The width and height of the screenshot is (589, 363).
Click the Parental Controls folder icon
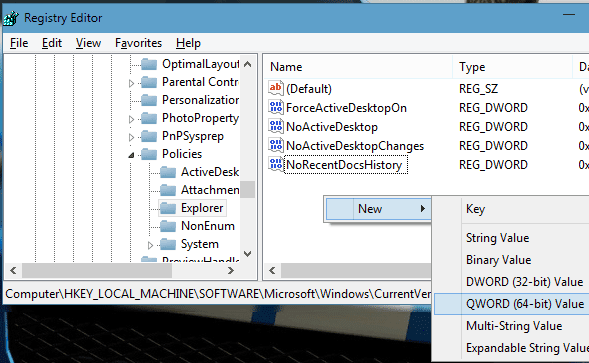(x=149, y=82)
